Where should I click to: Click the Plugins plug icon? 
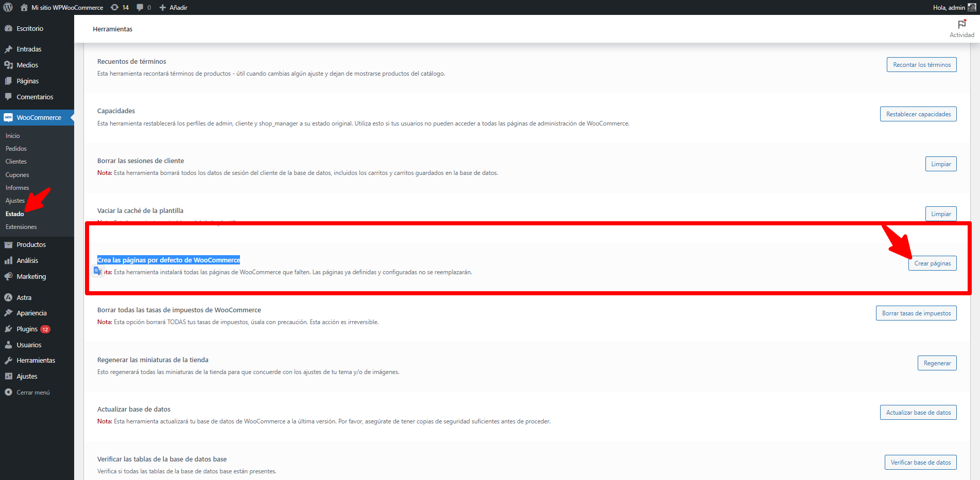[x=8, y=329]
